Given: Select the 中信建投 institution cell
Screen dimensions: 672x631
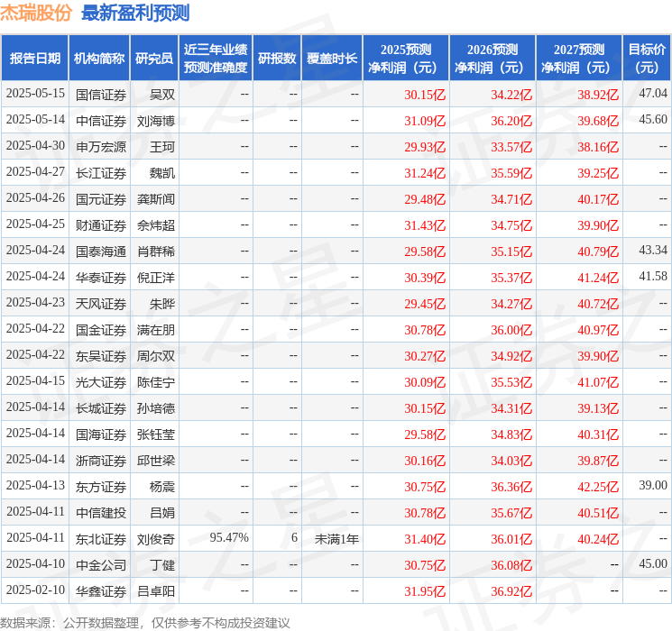Looking at the screenshot, I should 101,513.
